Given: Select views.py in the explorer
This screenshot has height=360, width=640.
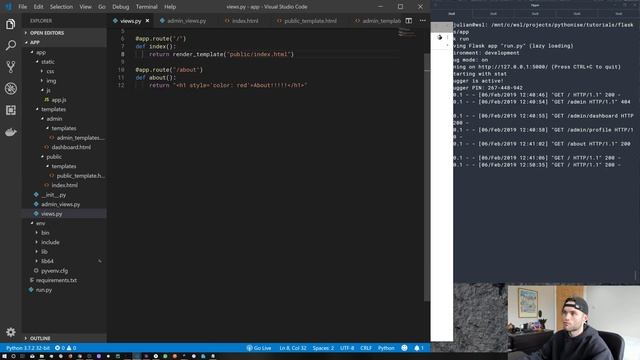Looking at the screenshot, I should [64, 213].
